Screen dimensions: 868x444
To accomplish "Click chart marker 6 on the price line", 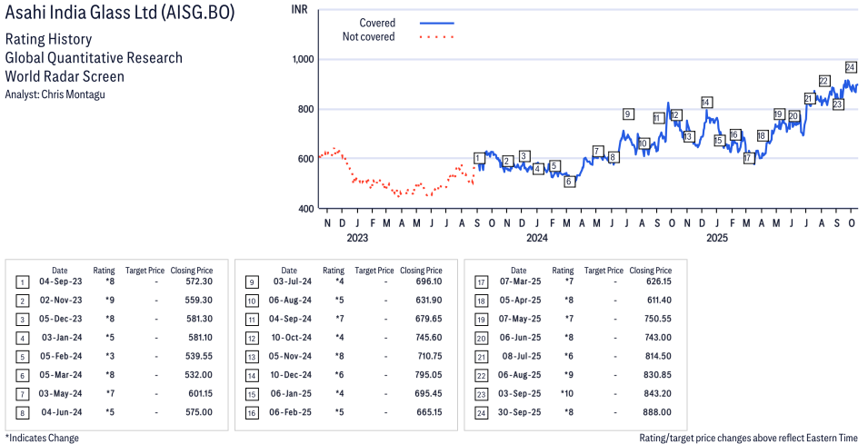I will [569, 182].
